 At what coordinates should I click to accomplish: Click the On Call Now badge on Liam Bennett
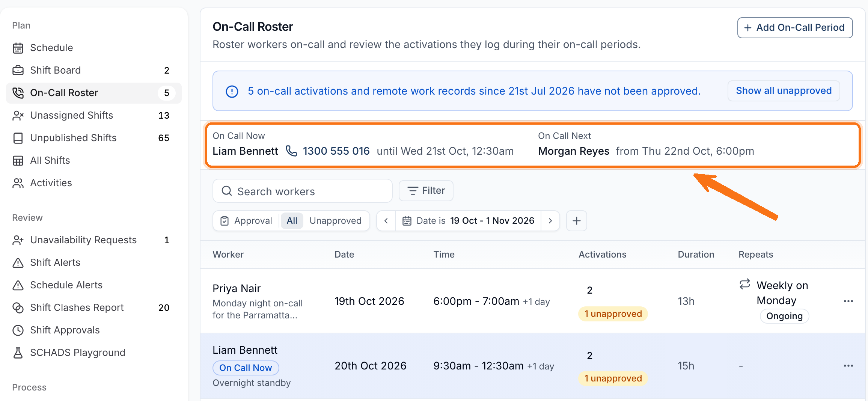[x=246, y=368]
